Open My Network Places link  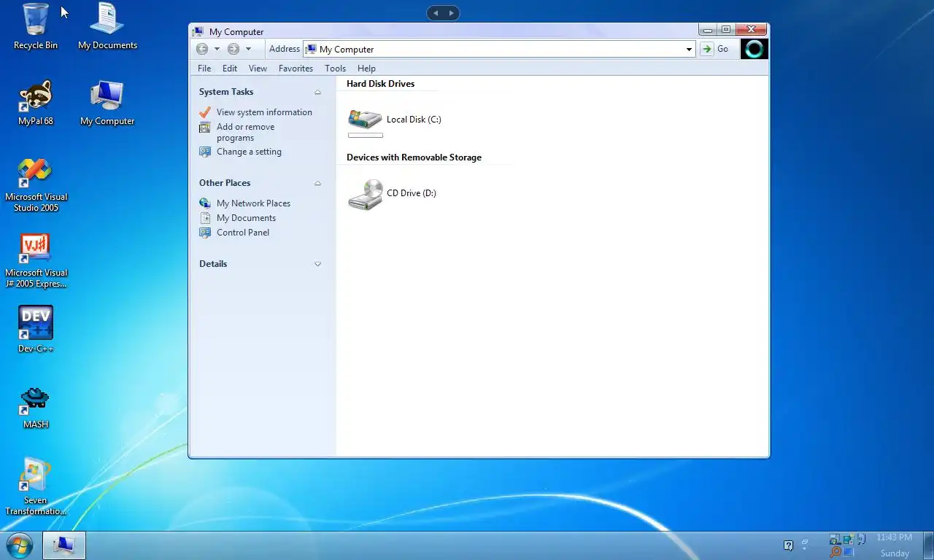pos(253,203)
